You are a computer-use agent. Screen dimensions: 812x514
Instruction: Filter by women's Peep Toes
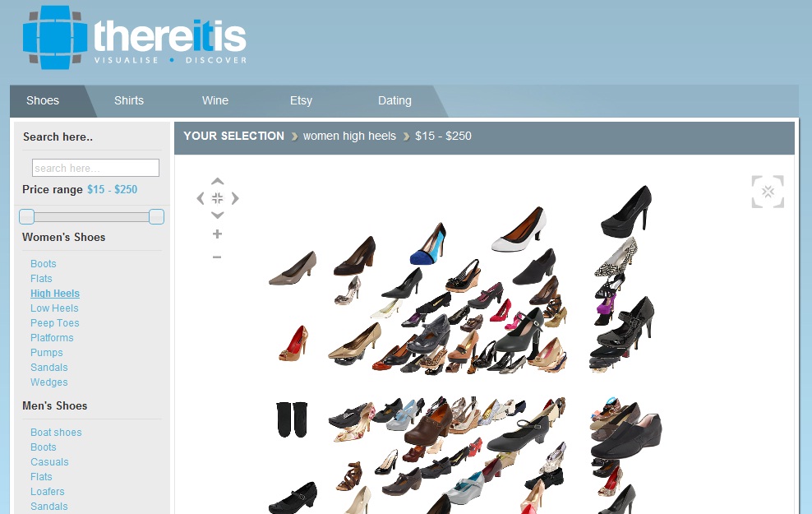(x=55, y=323)
